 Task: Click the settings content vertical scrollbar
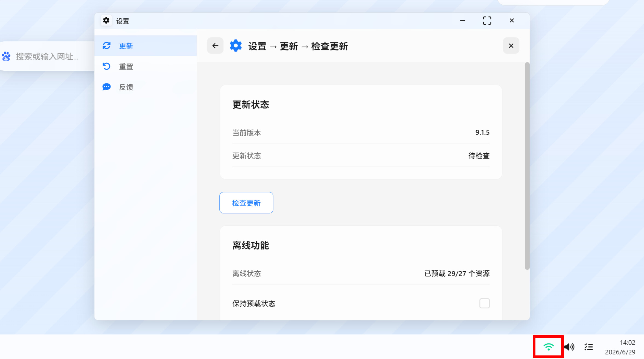point(527,166)
